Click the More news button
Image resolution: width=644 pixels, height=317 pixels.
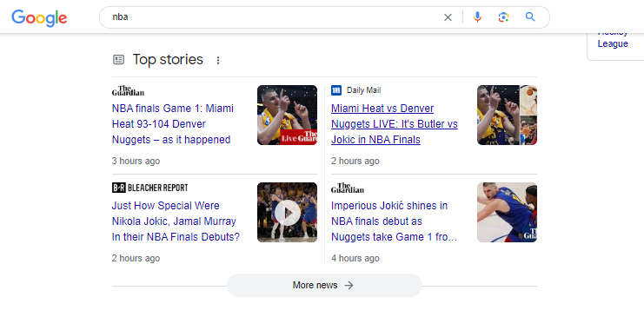coord(324,285)
